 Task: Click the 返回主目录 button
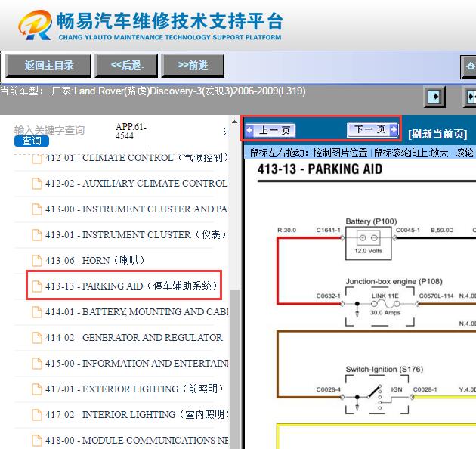[48, 65]
